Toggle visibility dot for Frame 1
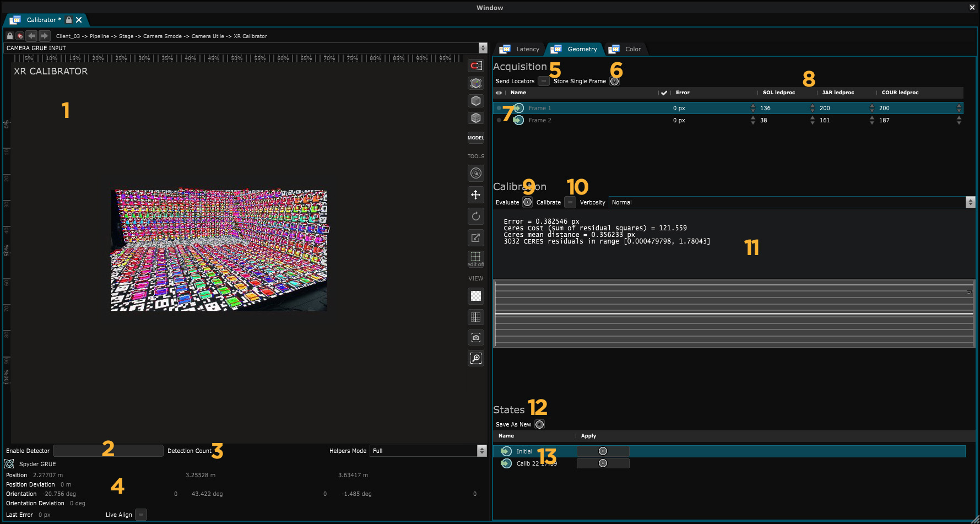980x524 pixels. click(499, 108)
